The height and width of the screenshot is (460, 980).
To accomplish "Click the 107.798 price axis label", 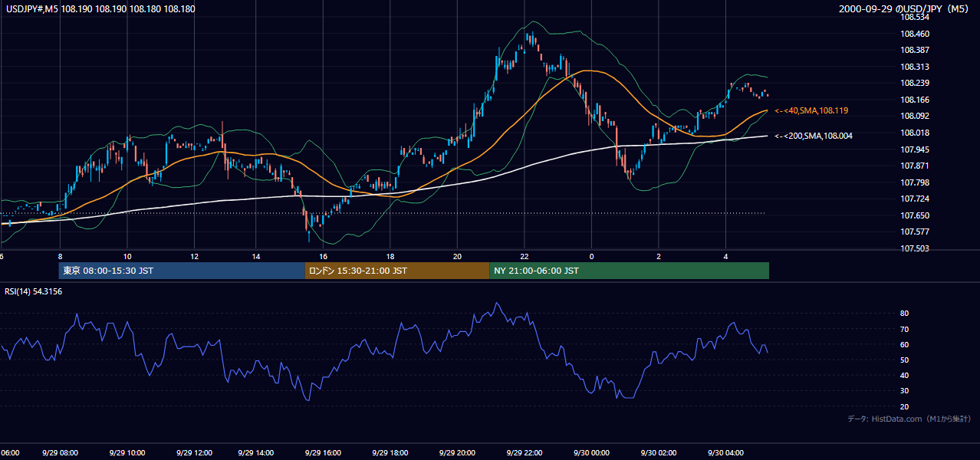I will [915, 182].
